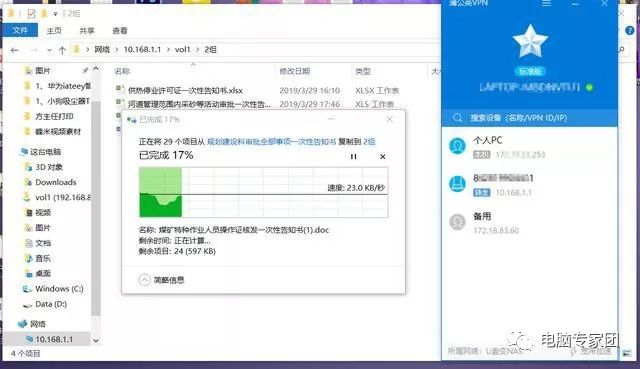
Task: Click the search magnifier icon in VPN panel
Action: (x=458, y=118)
